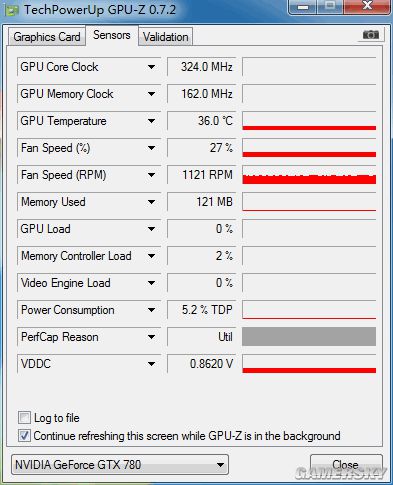
Task: Open the Validation tab
Action: [x=166, y=37]
